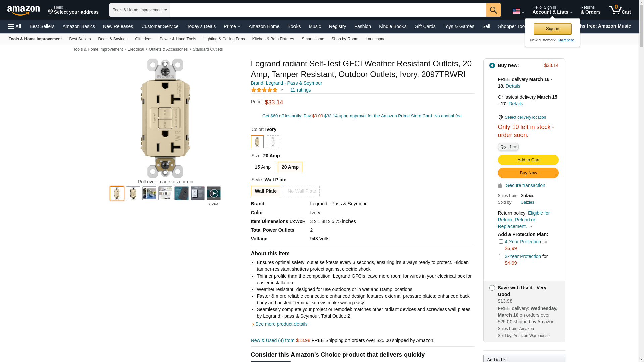Screen dimensions: 644x362
Task: Click inside the search text field
Action: click(327, 10)
